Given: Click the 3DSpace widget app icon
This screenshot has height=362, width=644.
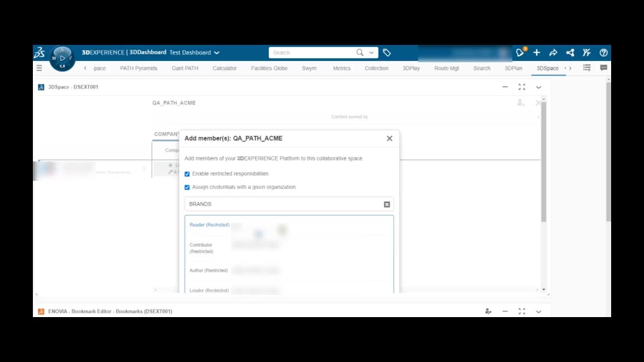Looking at the screenshot, I should tap(41, 87).
